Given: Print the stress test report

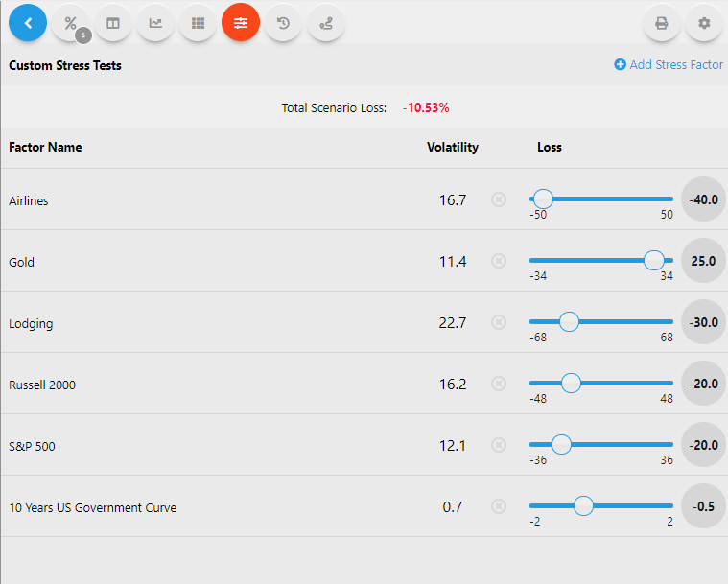Looking at the screenshot, I should [x=661, y=23].
